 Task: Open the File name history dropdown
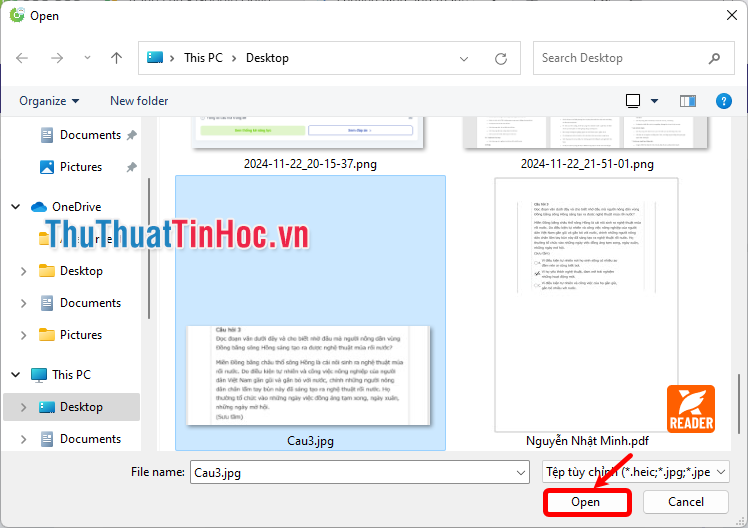point(521,473)
